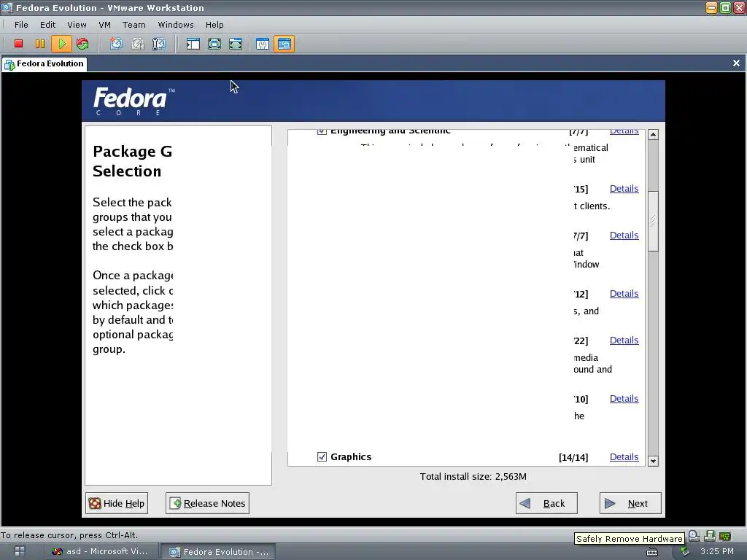
Task: Click the highlighted Console View icon
Action: pyautogui.click(x=284, y=44)
